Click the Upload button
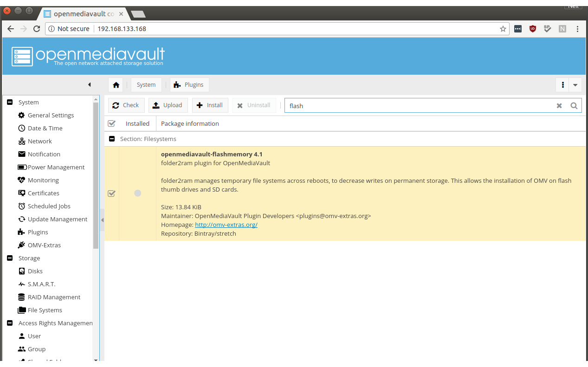Screen dimensions: 588x367 coord(168,105)
